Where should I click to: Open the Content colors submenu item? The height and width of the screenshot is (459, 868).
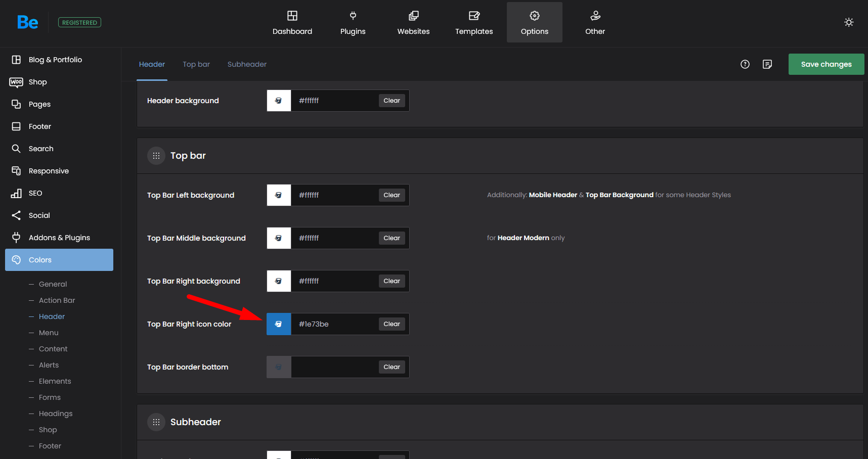point(53,349)
